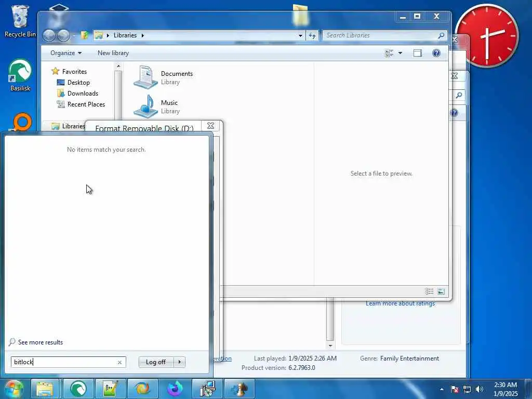This screenshot has height=399, width=532.
Task: Select Downloads under Favorites
Action: (x=78, y=94)
